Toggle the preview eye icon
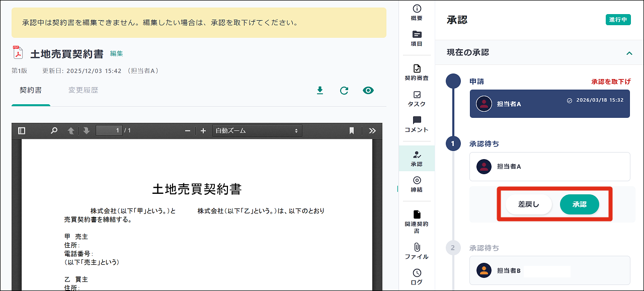644x291 pixels. coord(368,91)
